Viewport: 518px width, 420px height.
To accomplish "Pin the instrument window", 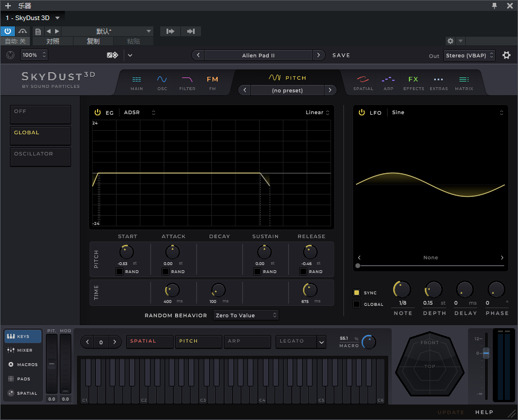I will point(494,6).
